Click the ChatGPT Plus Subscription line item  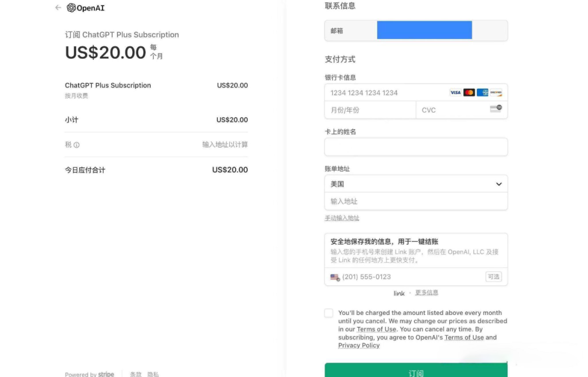[x=108, y=86]
